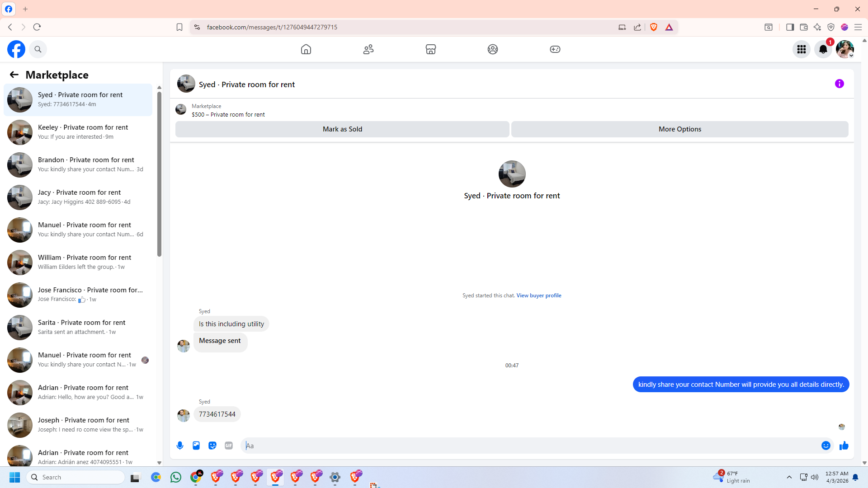Screen dimensions: 868x488
Task: Open the Windows Start menu
Action: pyautogui.click(x=14, y=477)
